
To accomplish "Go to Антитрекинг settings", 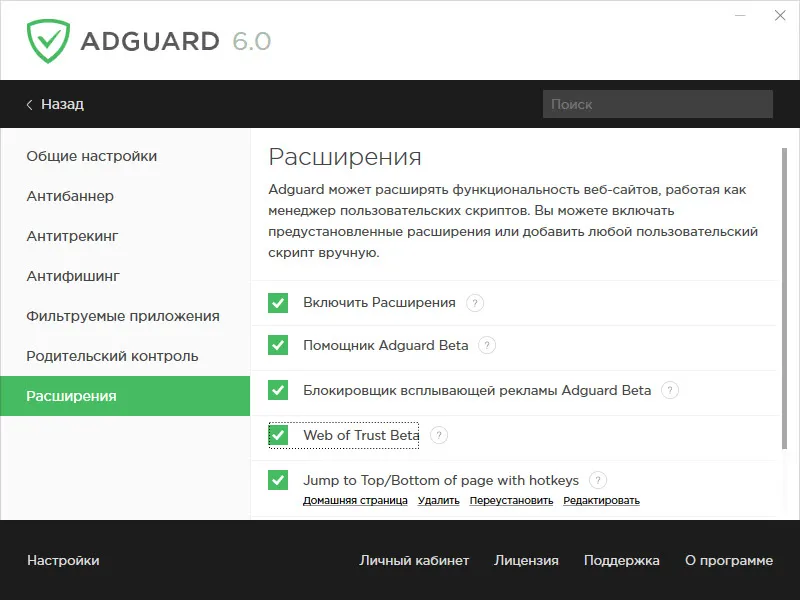I will pyautogui.click(x=72, y=236).
